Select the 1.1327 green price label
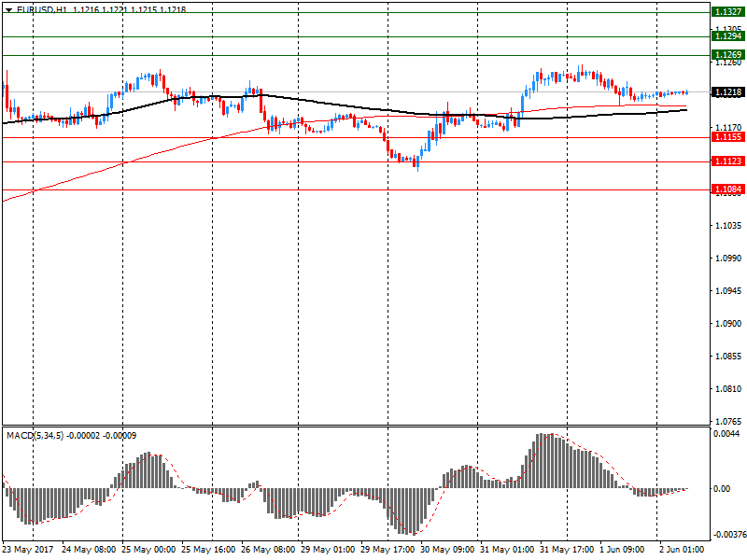The width and height of the screenshot is (747, 560). [x=727, y=12]
